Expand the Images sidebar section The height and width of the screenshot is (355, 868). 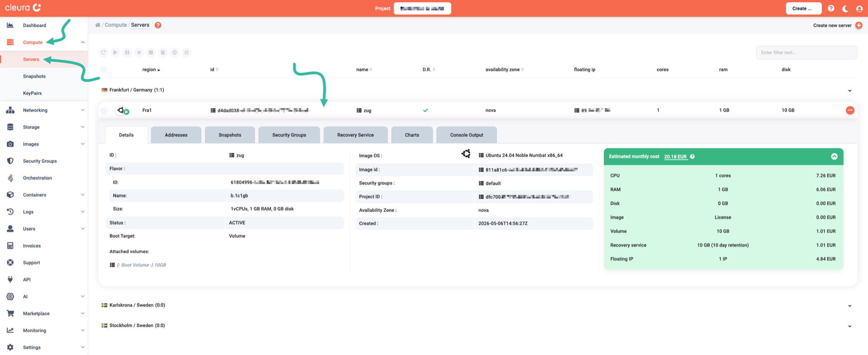(83, 144)
